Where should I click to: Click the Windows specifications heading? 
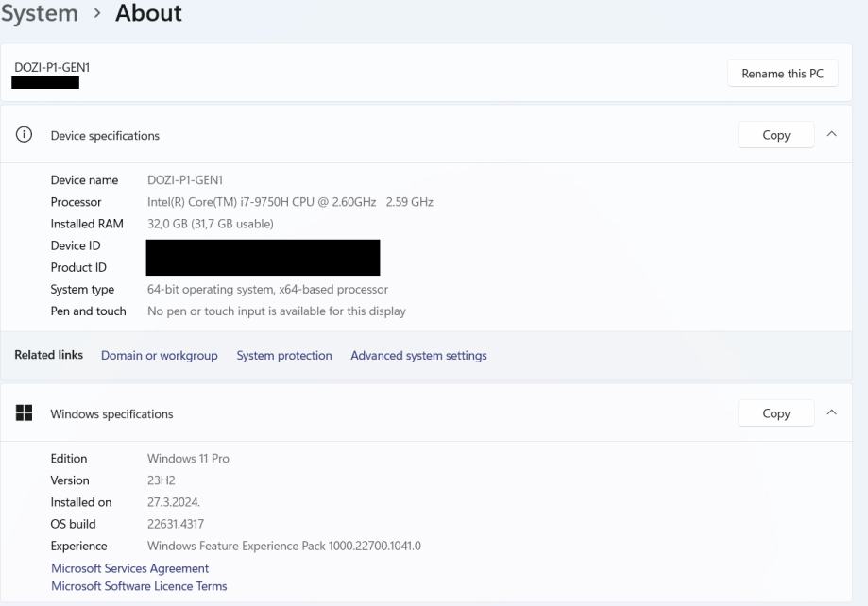pyautogui.click(x=111, y=414)
